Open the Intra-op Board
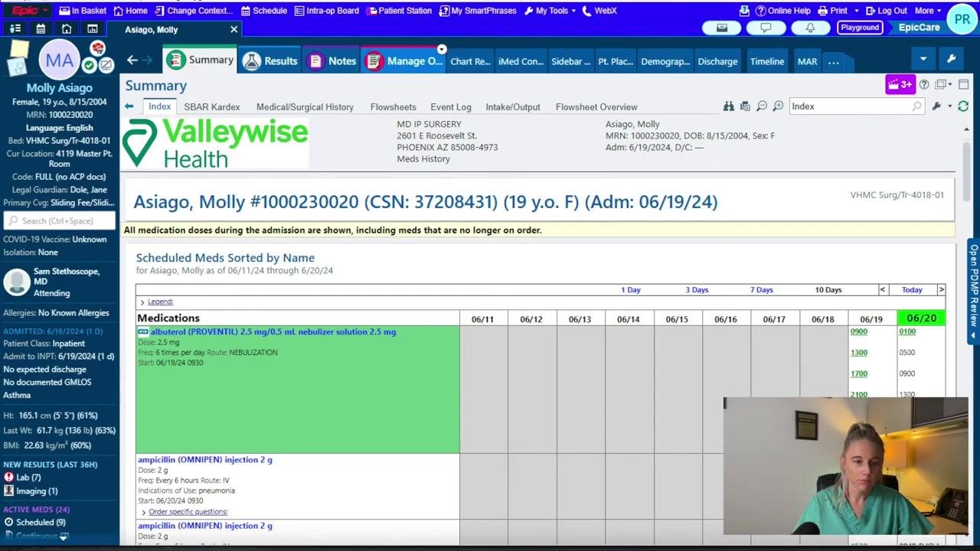Image resolution: width=980 pixels, height=551 pixels. [x=327, y=11]
